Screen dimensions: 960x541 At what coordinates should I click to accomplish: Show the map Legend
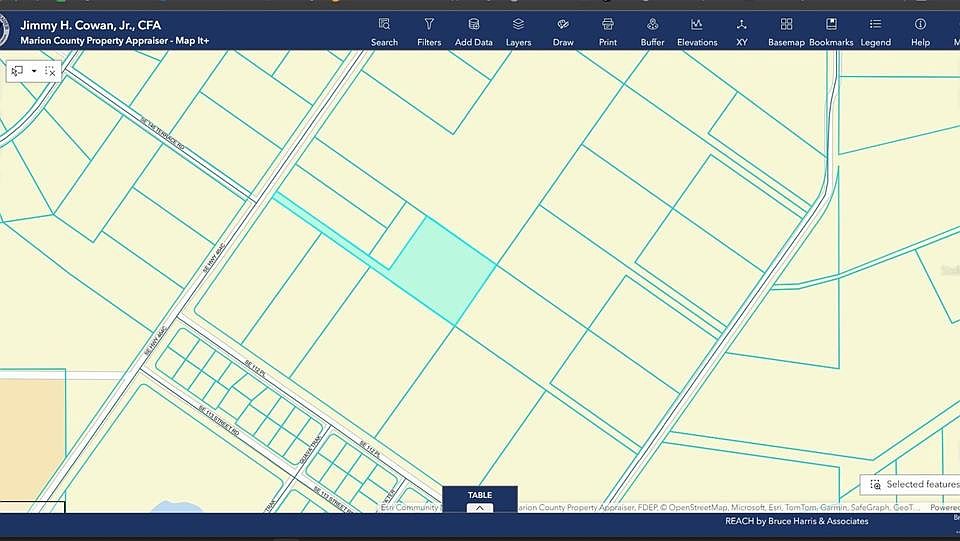pos(875,30)
